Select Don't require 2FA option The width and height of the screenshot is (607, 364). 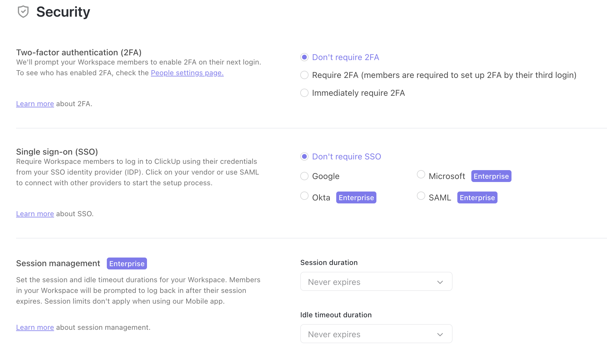click(304, 57)
